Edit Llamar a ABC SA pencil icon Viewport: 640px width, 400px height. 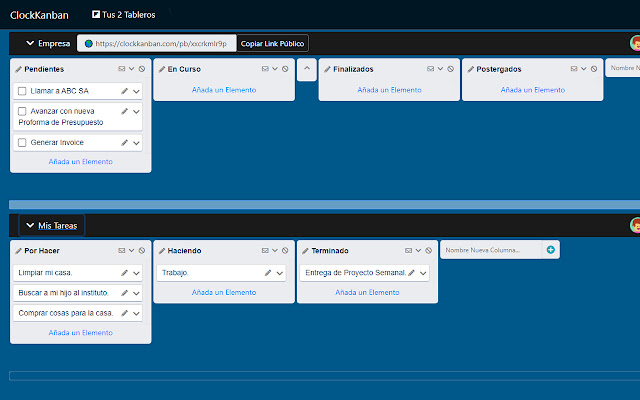tap(124, 91)
